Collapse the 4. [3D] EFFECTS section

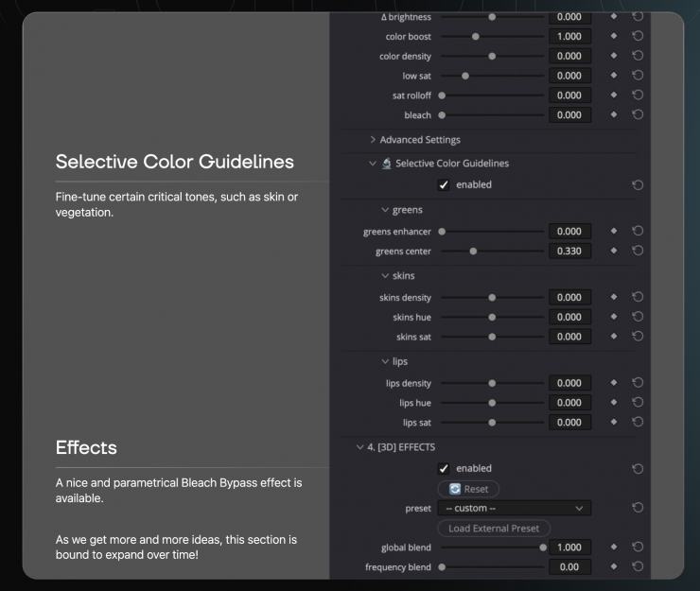[359, 447]
